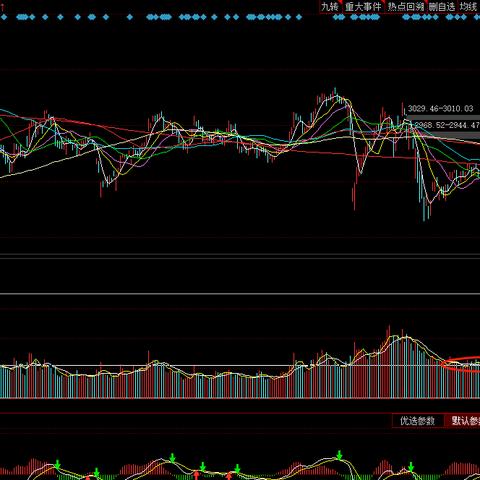480x480 pixels.
Task: Select the 默认参数 tab
Action: pos(464,421)
